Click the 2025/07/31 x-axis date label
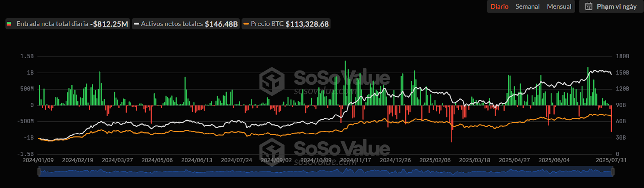 coord(611,160)
